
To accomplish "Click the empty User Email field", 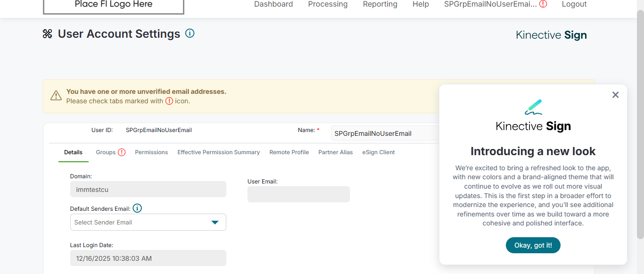I will (298, 194).
